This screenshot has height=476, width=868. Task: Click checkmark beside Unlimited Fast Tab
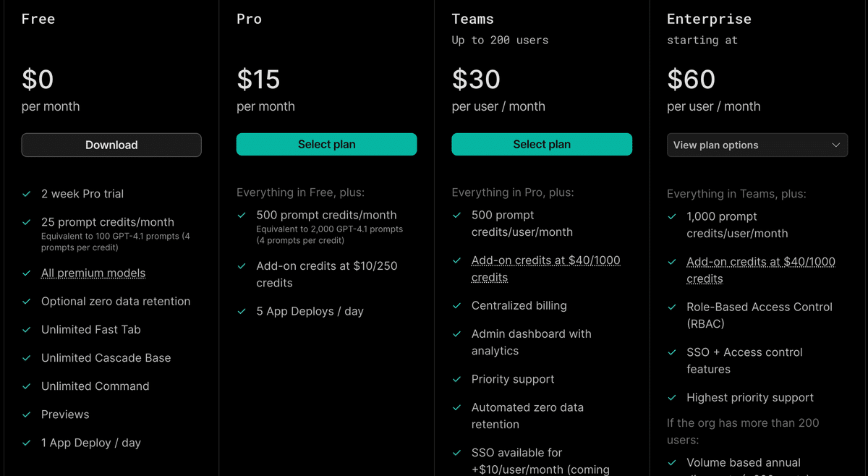pos(27,330)
